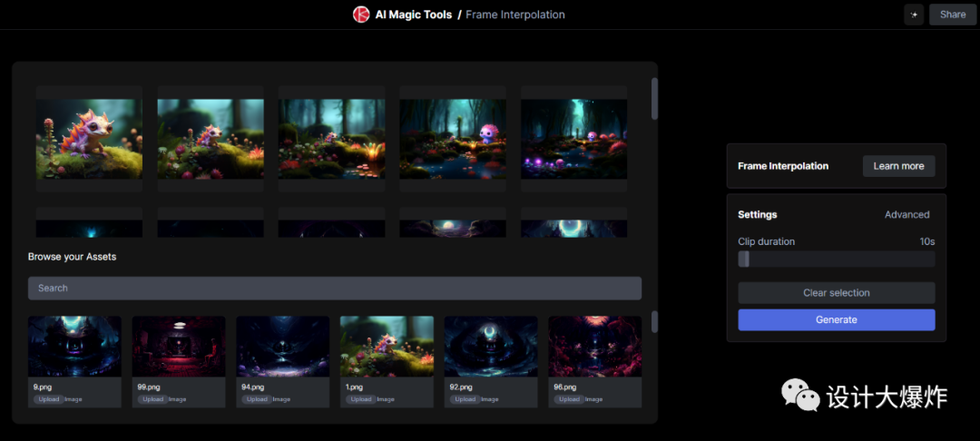The image size is (980, 441).
Task: Select the first dragon creature frame thumbnail
Action: 89,139
